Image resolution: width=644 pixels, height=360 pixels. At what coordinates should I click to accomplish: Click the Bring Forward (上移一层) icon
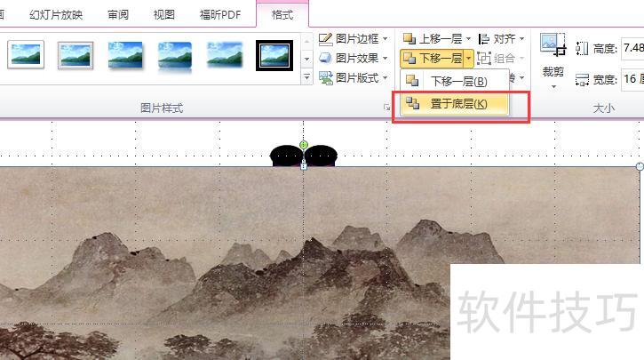409,39
